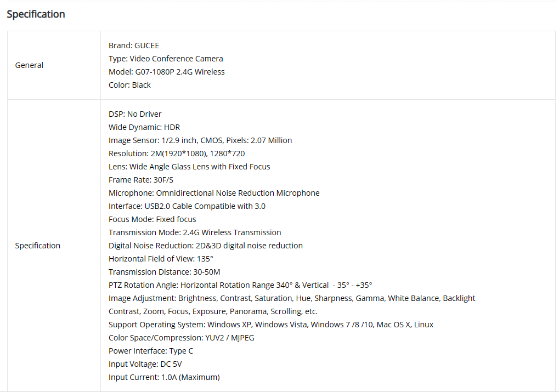Click the Support Operating System line

pos(271,325)
